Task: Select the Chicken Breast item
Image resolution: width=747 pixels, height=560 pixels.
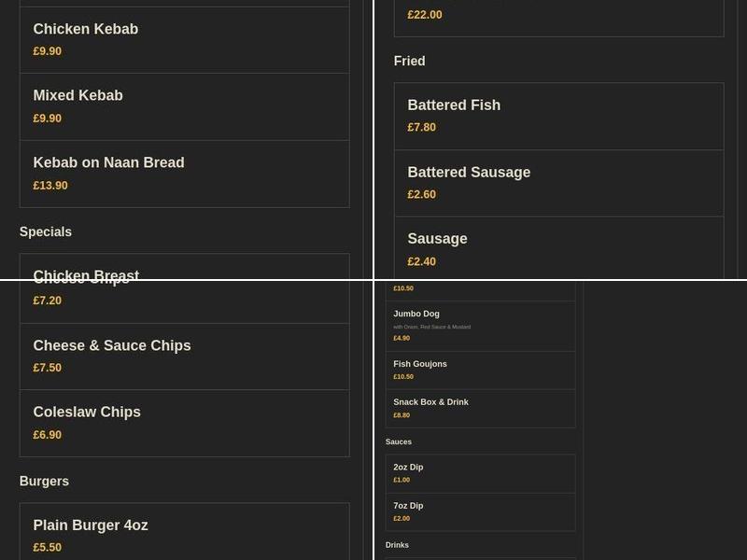Action: tap(86, 275)
